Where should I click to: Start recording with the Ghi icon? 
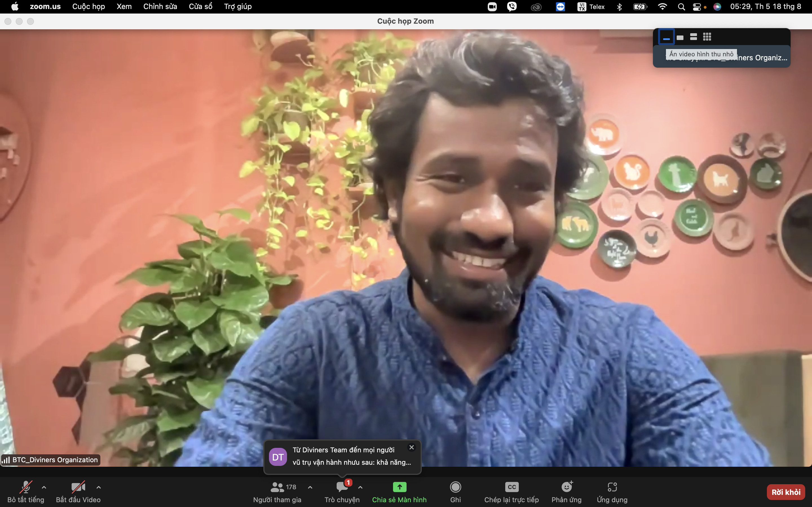click(x=455, y=487)
